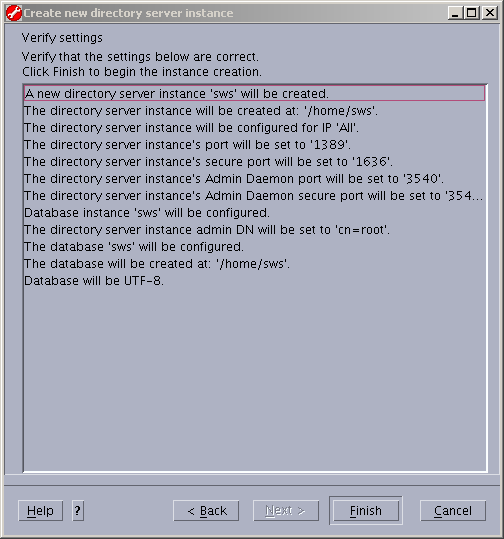Select the secure port '1636' line

254,162
